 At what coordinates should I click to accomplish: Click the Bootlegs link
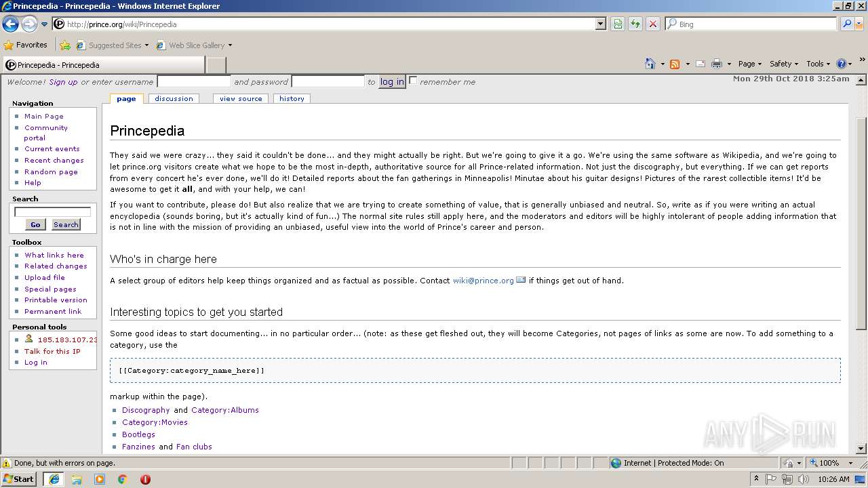tap(138, 434)
